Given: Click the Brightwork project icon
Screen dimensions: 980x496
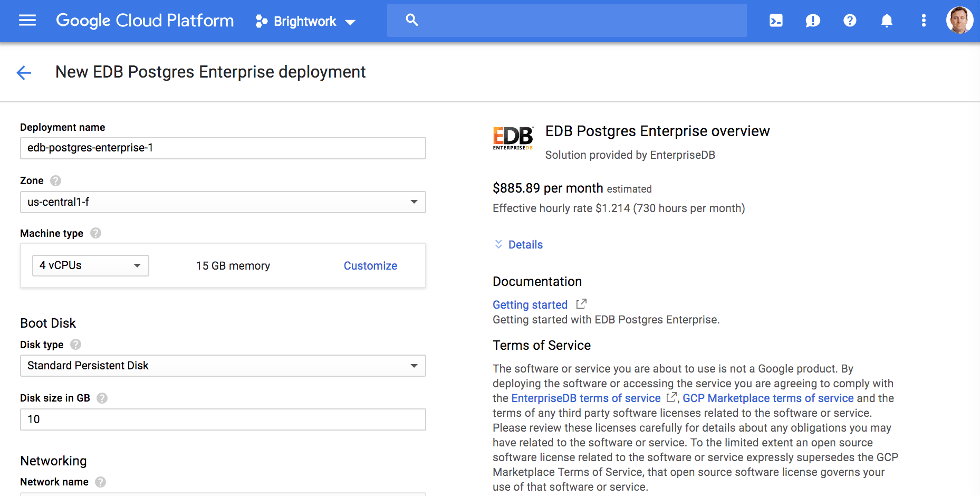Looking at the screenshot, I should (x=261, y=21).
